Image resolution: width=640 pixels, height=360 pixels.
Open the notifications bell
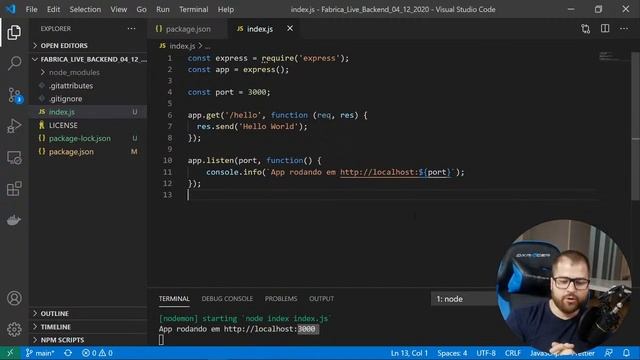pos(627,353)
